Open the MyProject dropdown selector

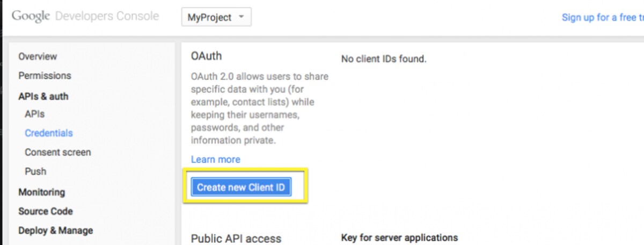click(x=216, y=17)
